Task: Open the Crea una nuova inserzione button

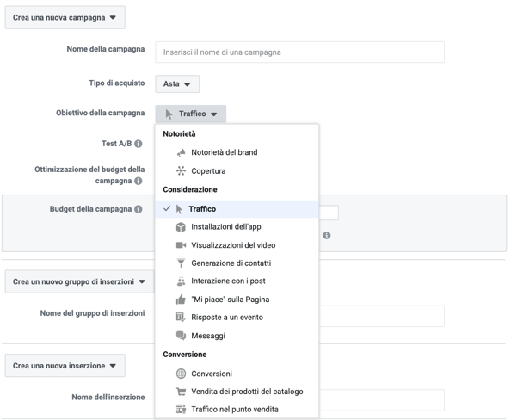Action: point(65,366)
